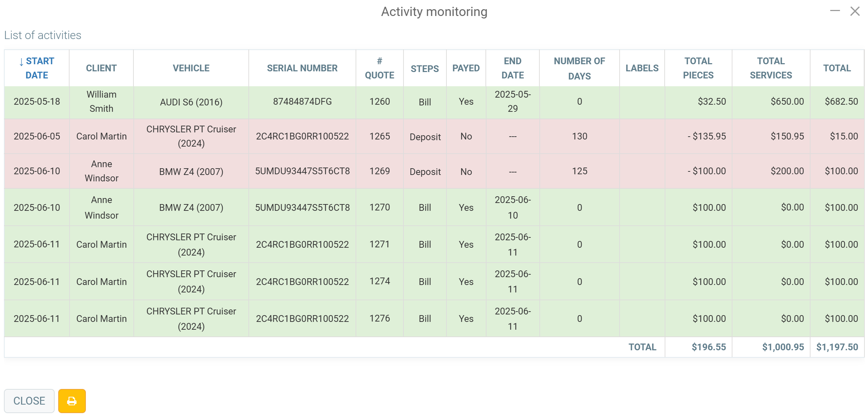Click quote number 1274 cell

coord(379,281)
